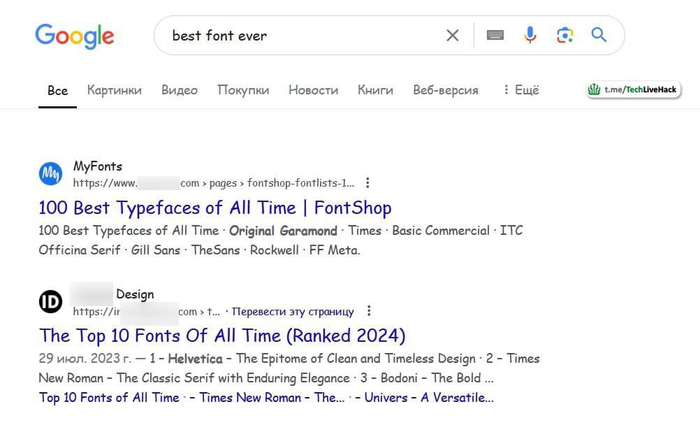Image resolution: width=700 pixels, height=432 pixels.
Task: Open the three-dot menu for MyFonts result
Action: (367, 183)
